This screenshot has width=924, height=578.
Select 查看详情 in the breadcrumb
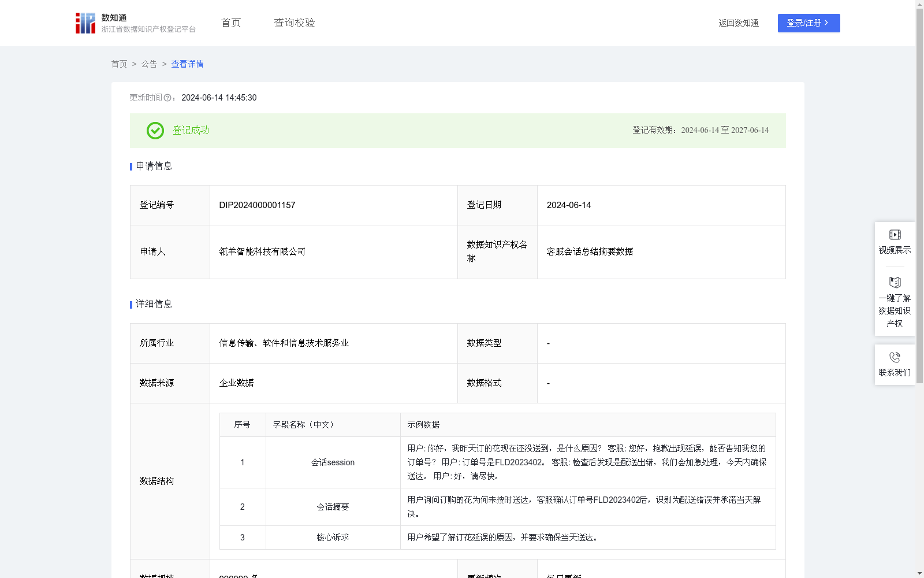coord(187,64)
